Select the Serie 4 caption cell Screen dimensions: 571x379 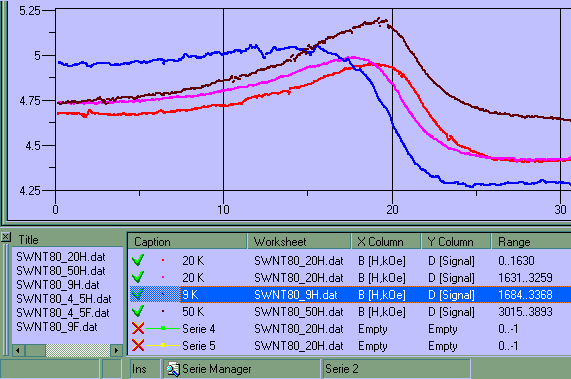click(199, 329)
